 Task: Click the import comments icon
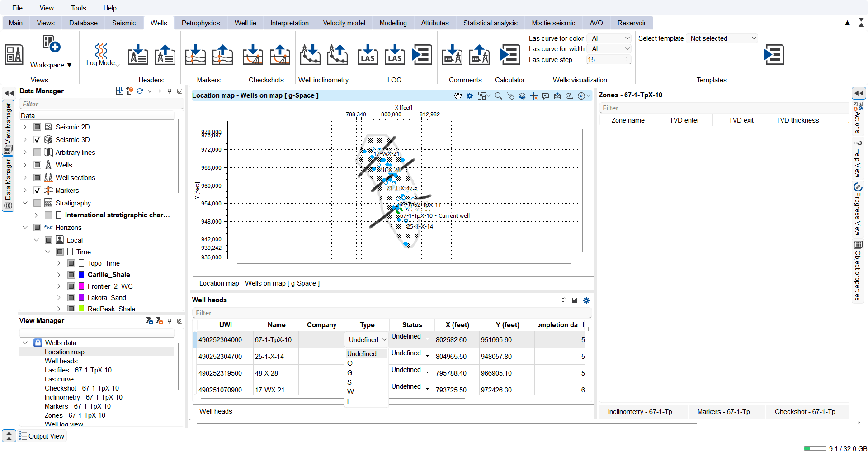click(x=452, y=55)
